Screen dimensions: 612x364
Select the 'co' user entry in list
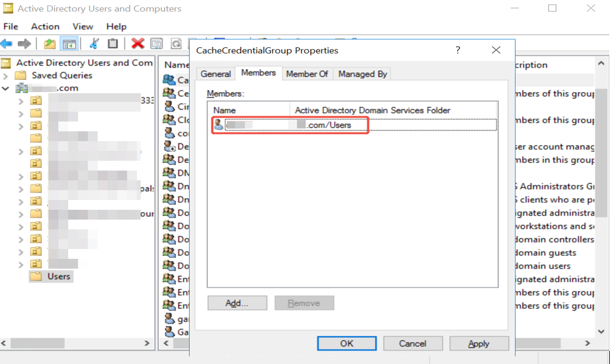point(177,134)
